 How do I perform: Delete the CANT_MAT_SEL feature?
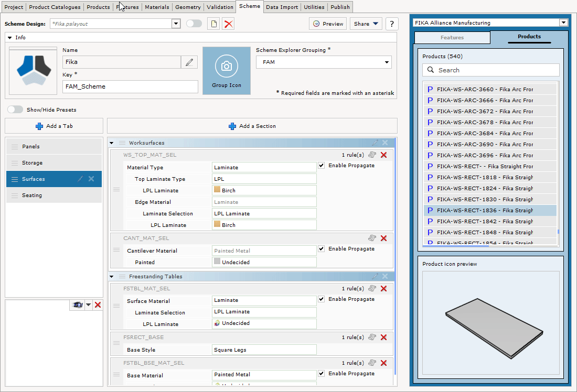pos(384,238)
